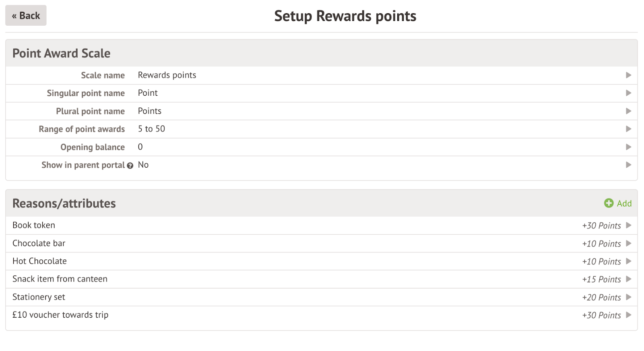Edit the Rewards points scale name value
The width and height of the screenshot is (644, 351).
[x=167, y=75]
